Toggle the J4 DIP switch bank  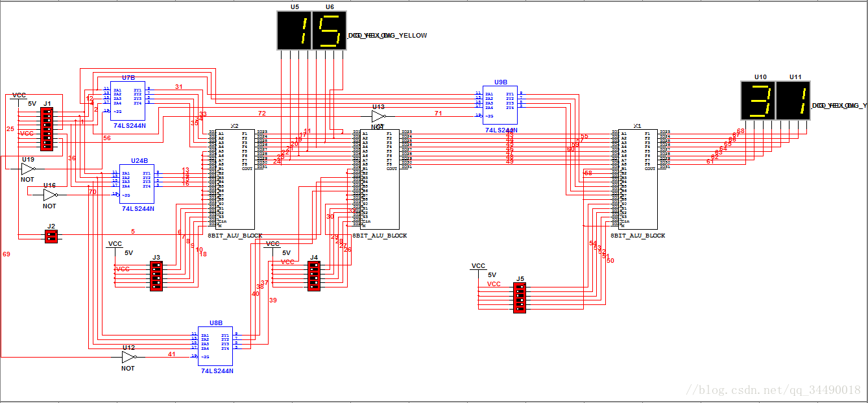pyautogui.click(x=314, y=276)
